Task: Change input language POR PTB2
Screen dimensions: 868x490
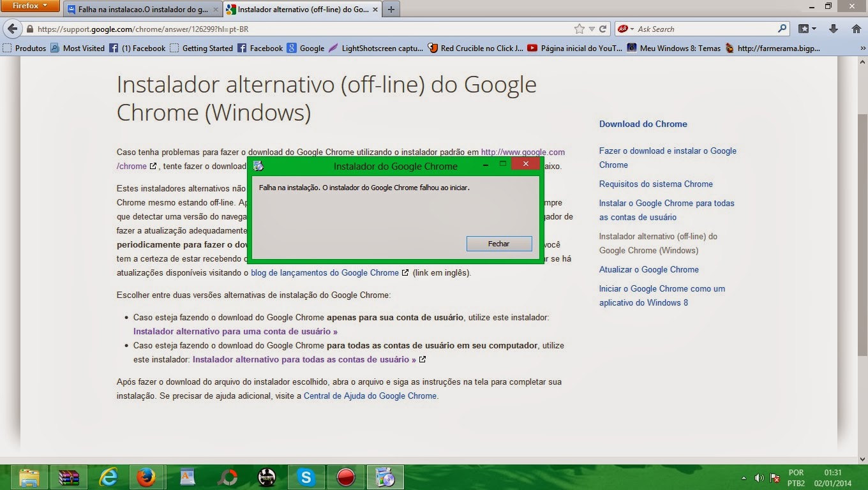Action: [x=796, y=477]
